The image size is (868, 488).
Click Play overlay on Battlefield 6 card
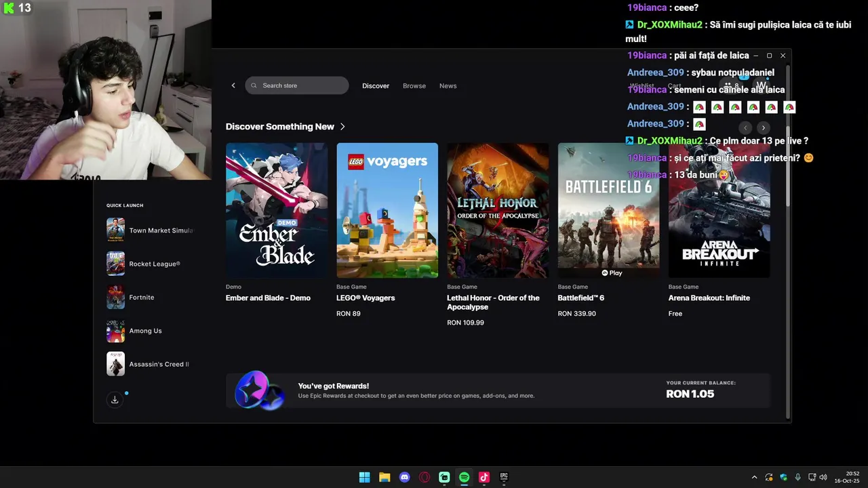coord(612,272)
